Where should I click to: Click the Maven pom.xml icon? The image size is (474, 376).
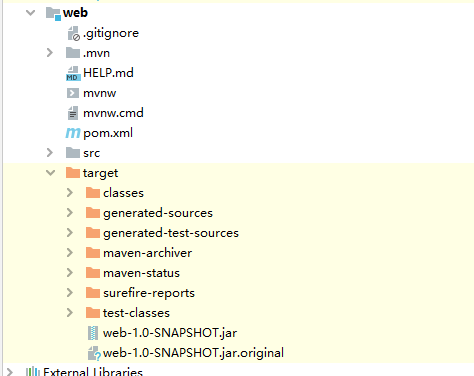click(73, 133)
